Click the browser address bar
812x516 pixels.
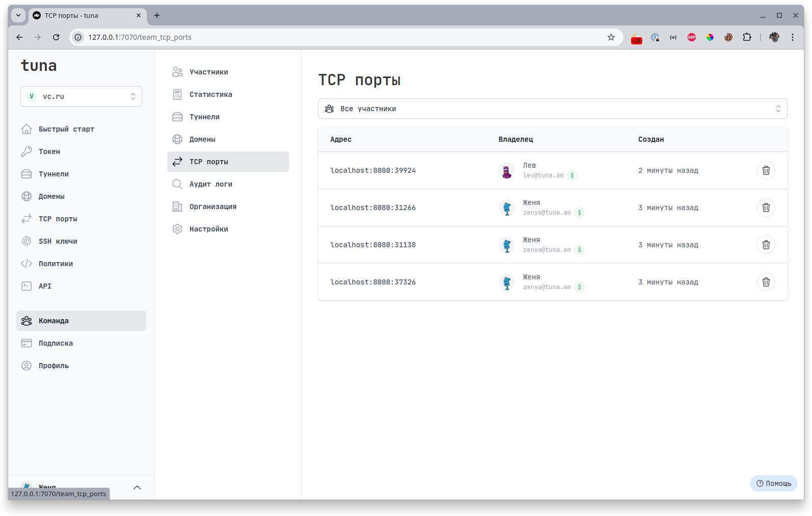[x=347, y=37]
